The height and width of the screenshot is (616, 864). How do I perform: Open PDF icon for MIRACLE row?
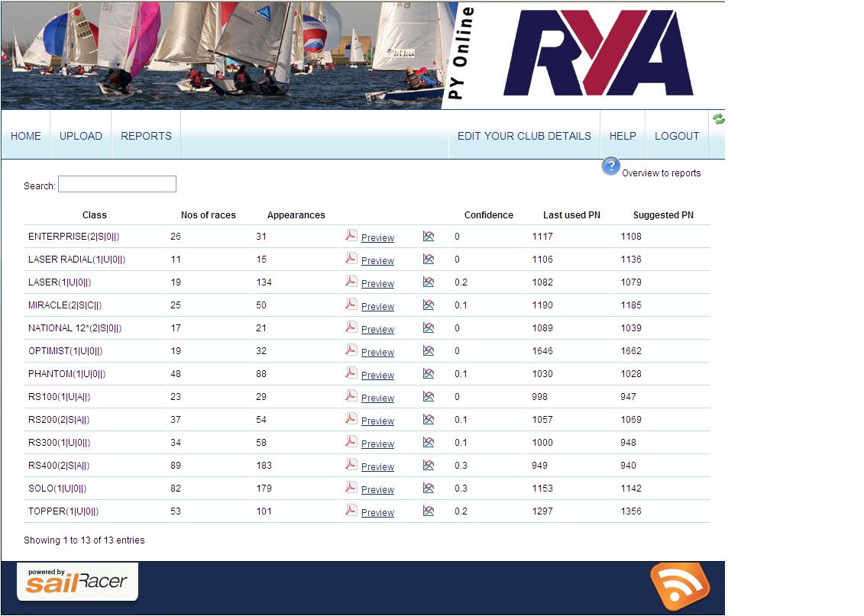tap(351, 305)
